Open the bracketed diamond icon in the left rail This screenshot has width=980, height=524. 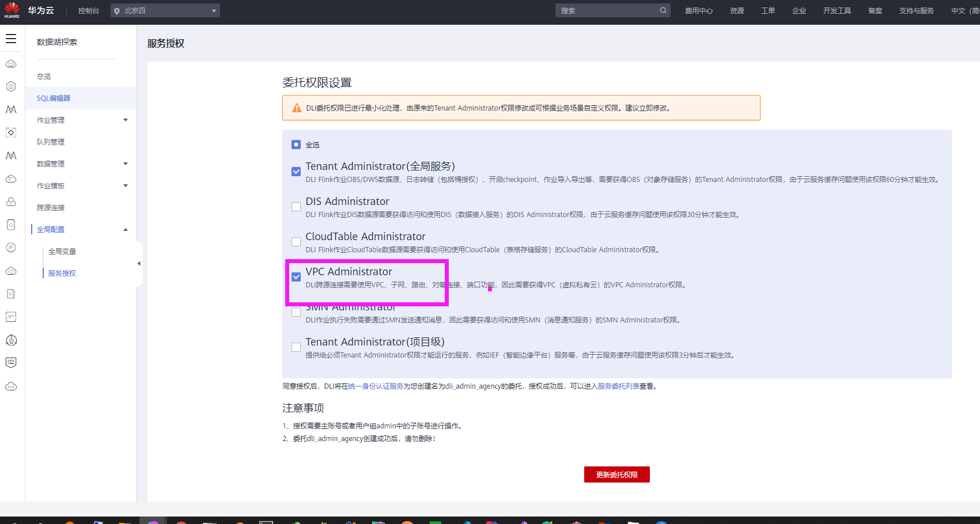pyautogui.click(x=11, y=132)
